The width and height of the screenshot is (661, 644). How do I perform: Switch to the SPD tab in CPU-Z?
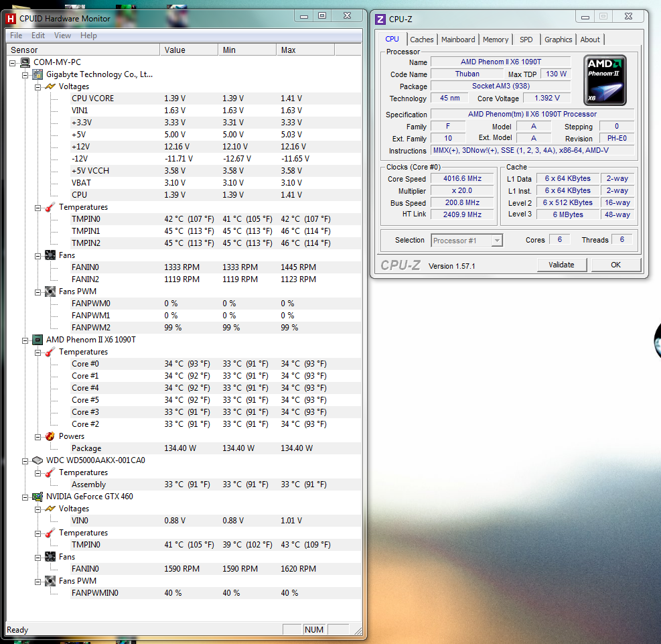(526, 40)
